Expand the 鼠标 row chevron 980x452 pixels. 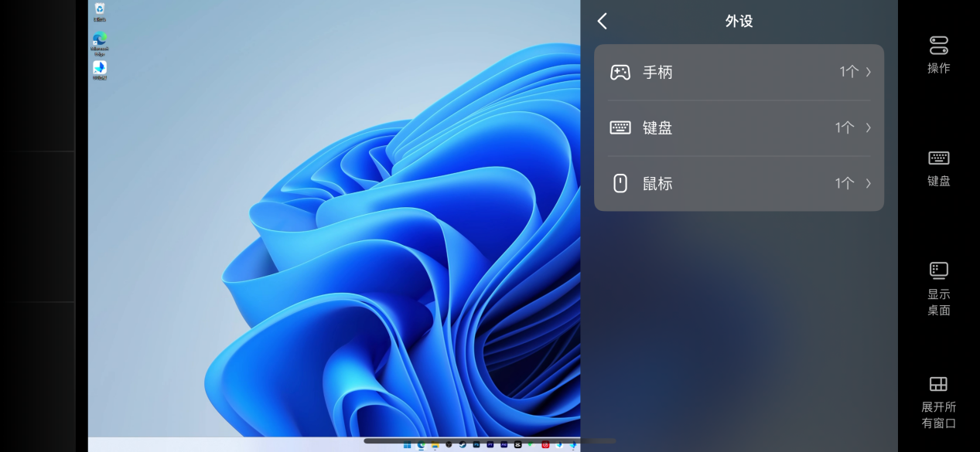pyautogui.click(x=868, y=183)
